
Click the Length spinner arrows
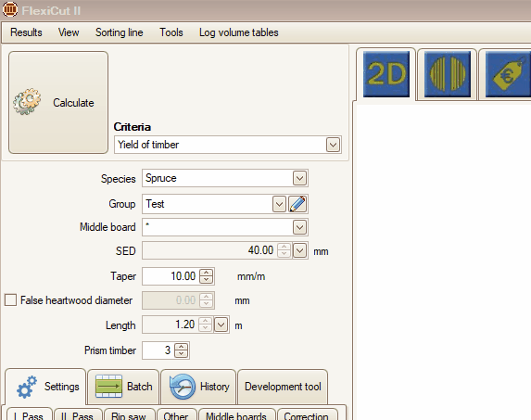pyautogui.click(x=205, y=325)
